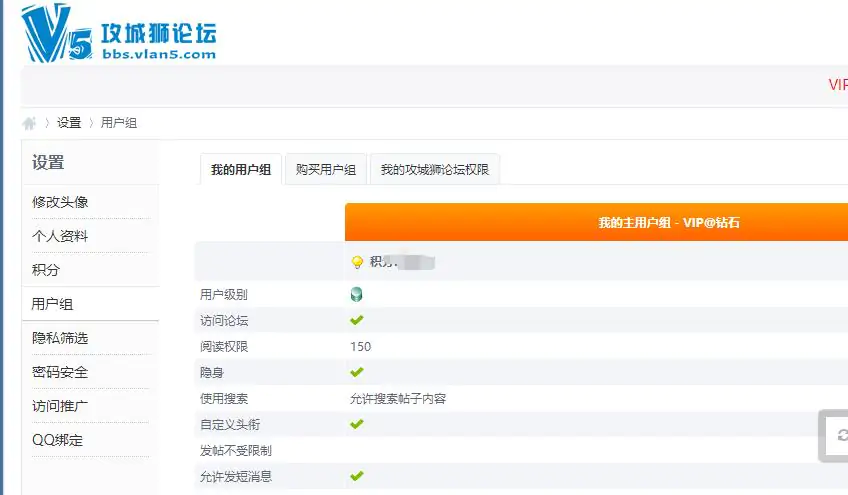The image size is (848, 495).
Task: Click the 自定义头衔 row label
Action: click(230, 424)
